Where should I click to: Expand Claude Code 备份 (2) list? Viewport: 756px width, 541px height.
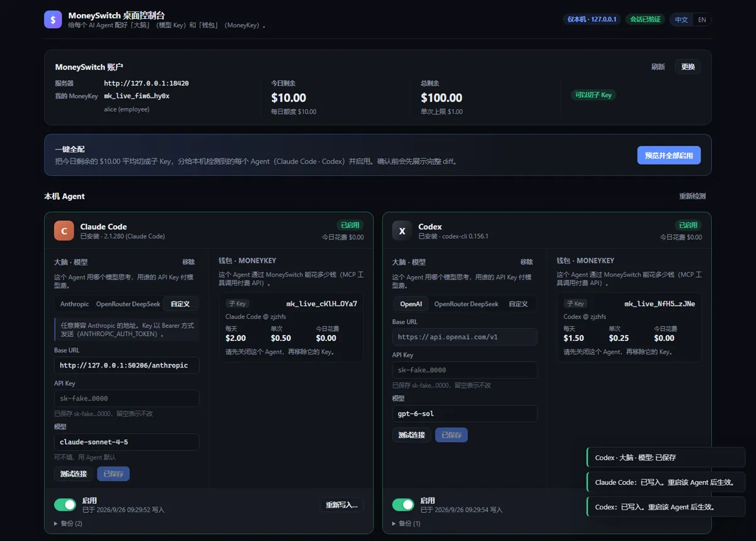coord(68,523)
